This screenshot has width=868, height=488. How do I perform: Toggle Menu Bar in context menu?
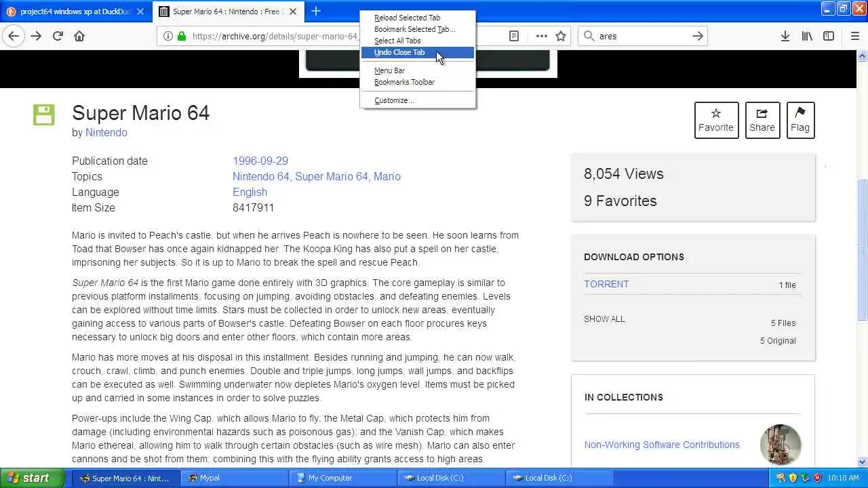pos(418,70)
